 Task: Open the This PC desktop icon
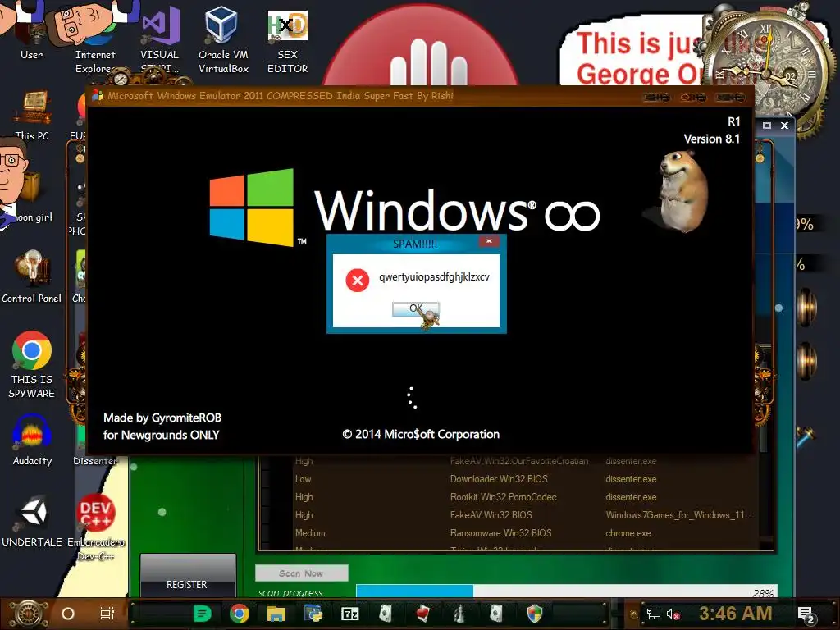pyautogui.click(x=32, y=115)
